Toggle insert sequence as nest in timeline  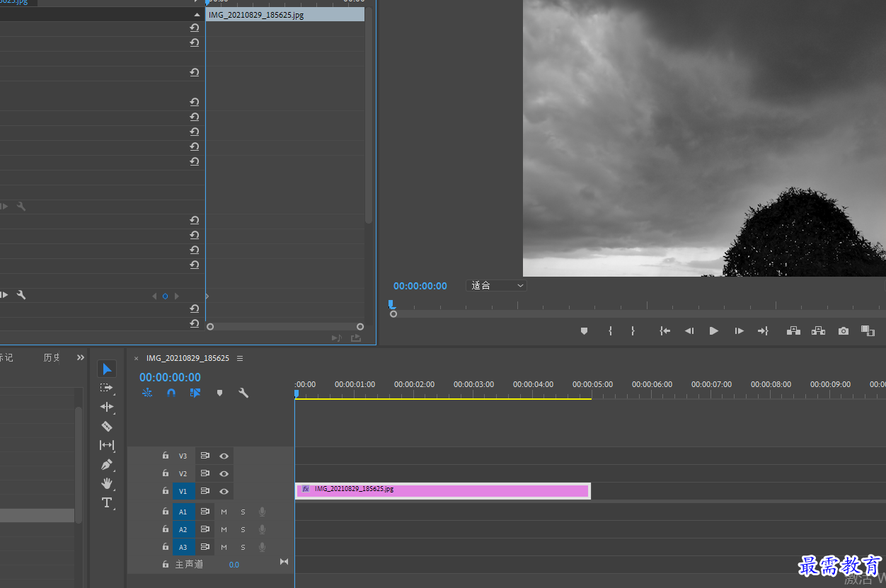click(x=147, y=393)
